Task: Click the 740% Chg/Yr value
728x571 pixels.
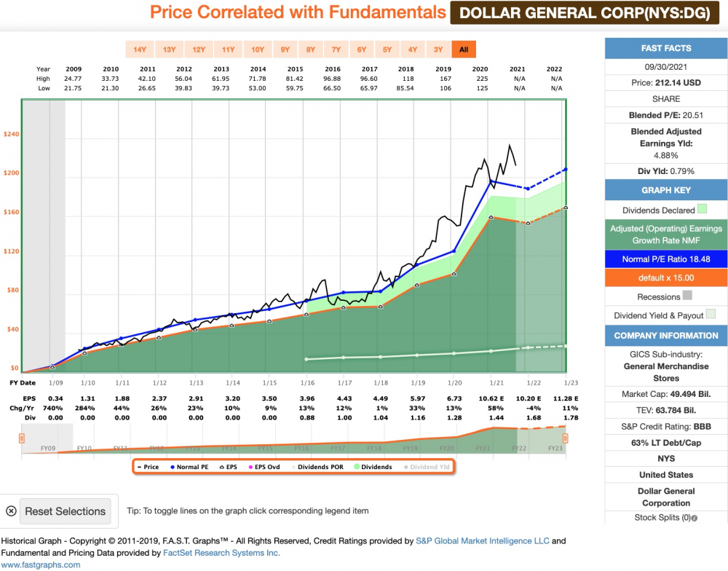Action: [52, 408]
